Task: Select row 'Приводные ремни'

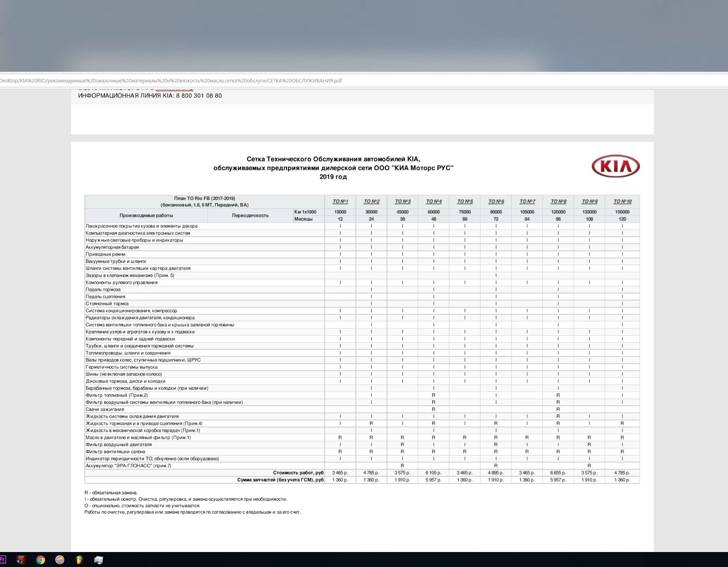Action: coord(362,254)
